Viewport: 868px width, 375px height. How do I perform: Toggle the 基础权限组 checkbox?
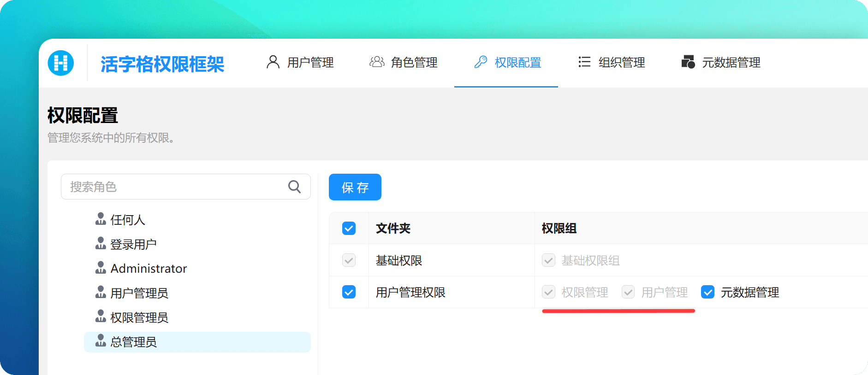click(548, 260)
